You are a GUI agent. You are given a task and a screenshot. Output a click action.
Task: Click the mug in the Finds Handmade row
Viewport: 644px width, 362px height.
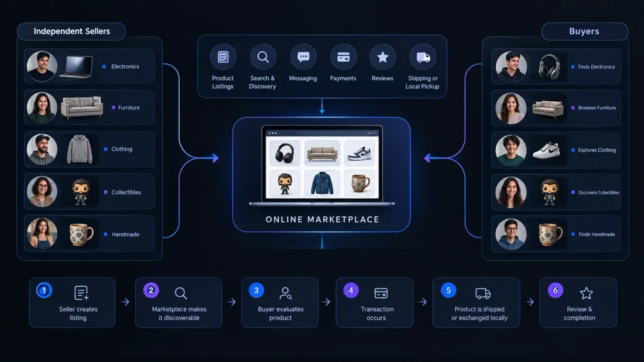[x=550, y=234]
